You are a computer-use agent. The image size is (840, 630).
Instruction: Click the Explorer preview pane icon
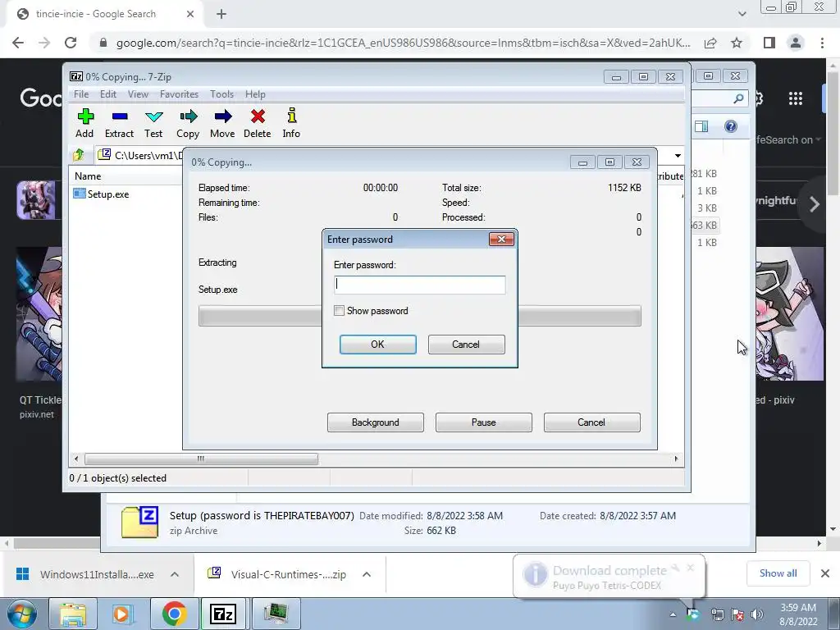[x=701, y=126]
